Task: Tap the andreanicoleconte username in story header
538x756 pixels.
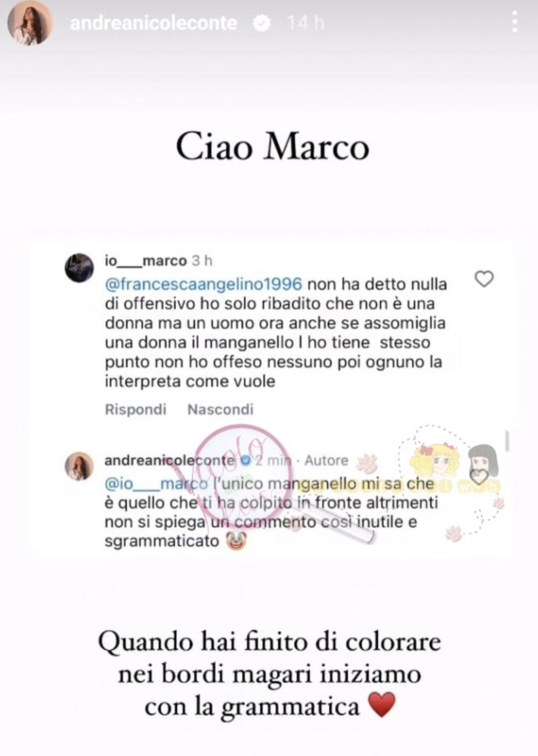Action: pos(154,23)
